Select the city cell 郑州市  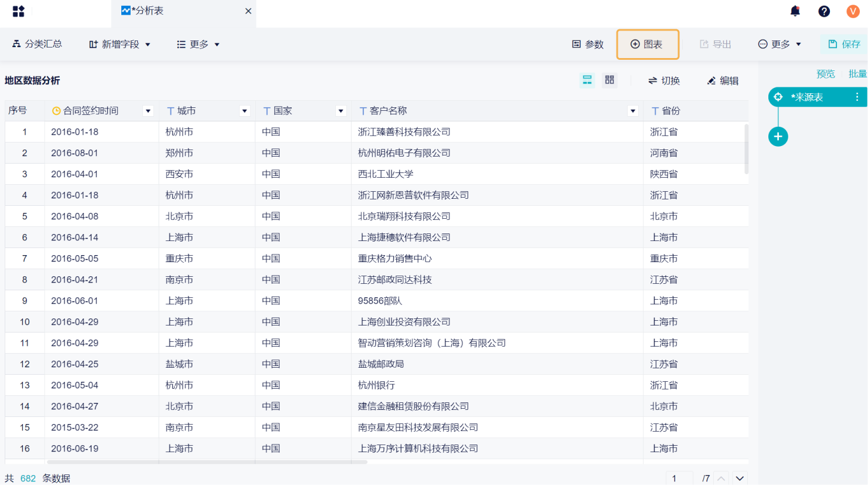pyautogui.click(x=207, y=153)
